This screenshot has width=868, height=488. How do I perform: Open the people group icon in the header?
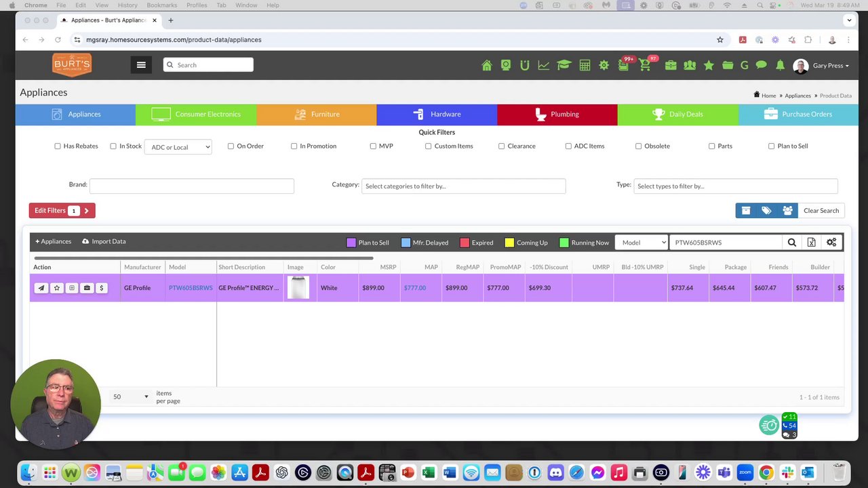point(690,65)
